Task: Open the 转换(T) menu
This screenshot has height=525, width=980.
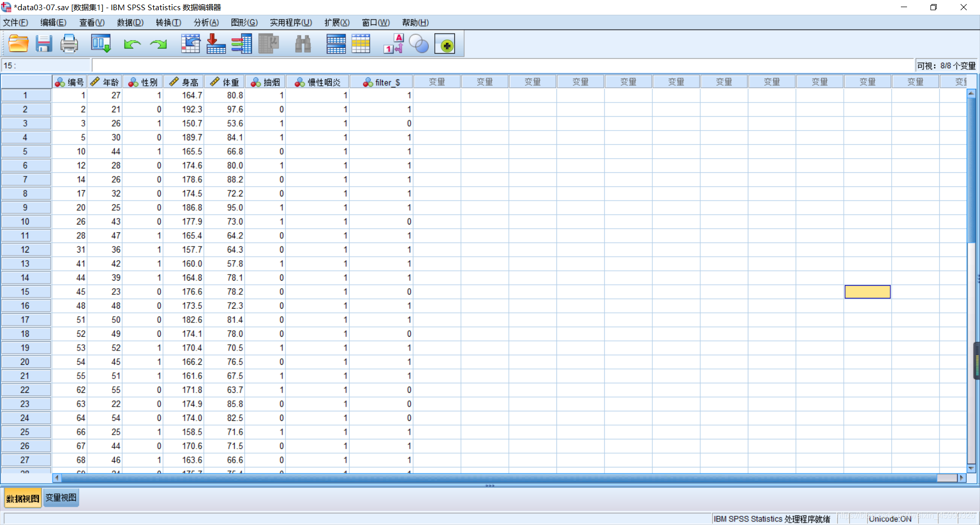Action: point(168,22)
